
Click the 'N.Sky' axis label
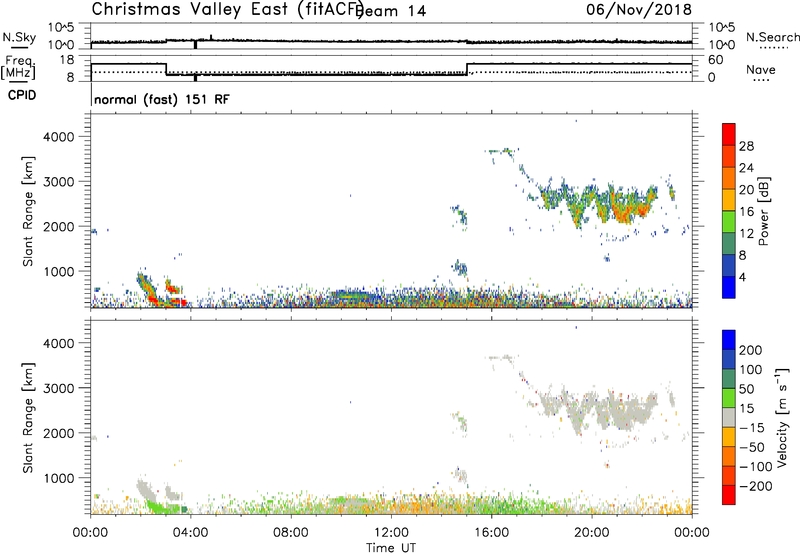[x=19, y=37]
